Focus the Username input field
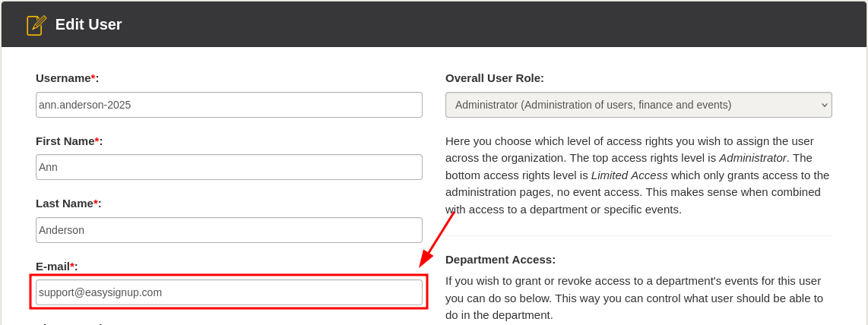This screenshot has height=325, width=868. pyautogui.click(x=229, y=105)
